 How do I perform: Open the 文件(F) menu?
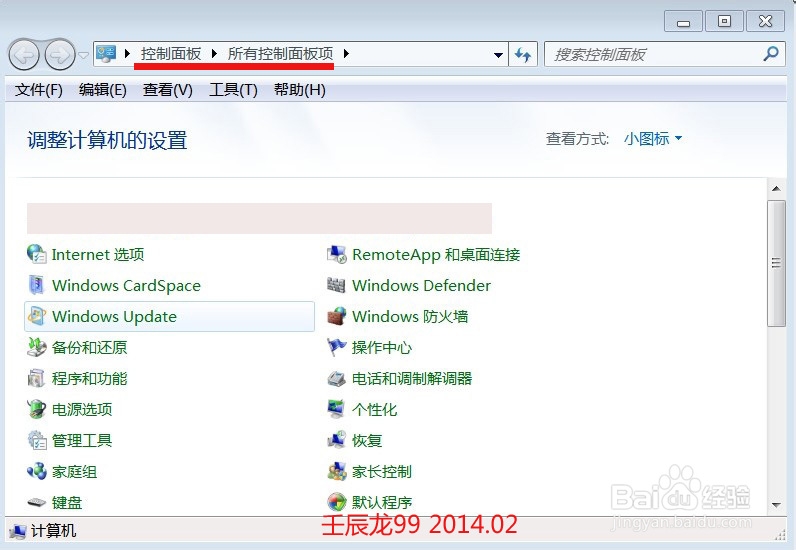39,90
